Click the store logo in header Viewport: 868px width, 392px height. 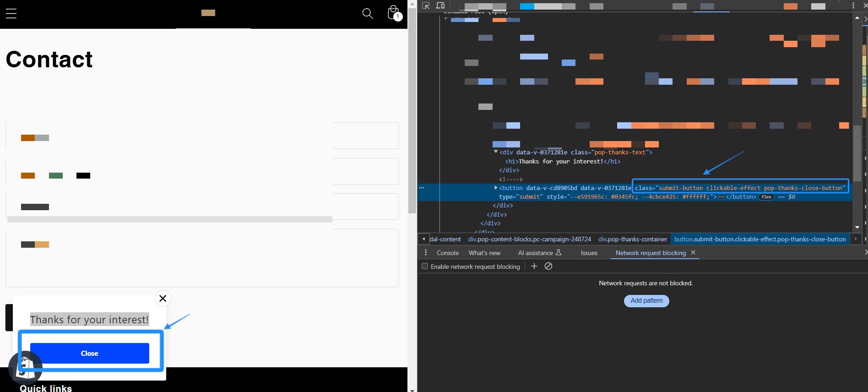point(208,13)
